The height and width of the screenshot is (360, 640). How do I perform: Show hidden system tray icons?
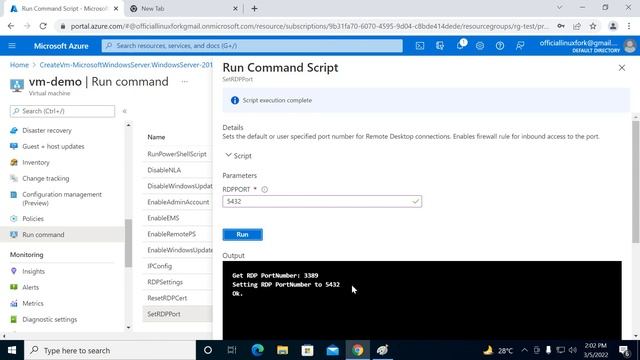pos(524,350)
